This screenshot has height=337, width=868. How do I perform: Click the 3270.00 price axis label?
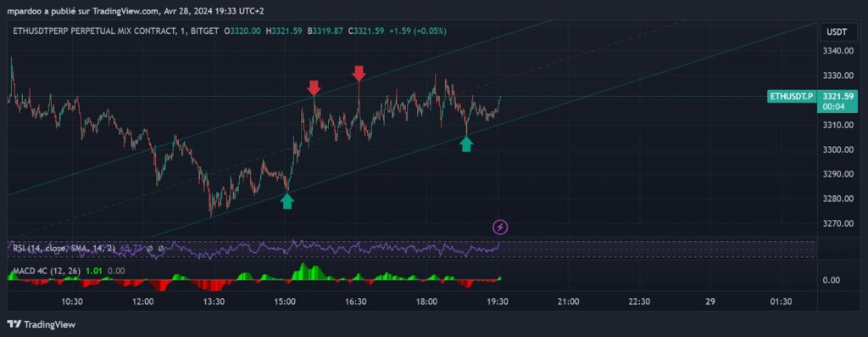coord(837,223)
